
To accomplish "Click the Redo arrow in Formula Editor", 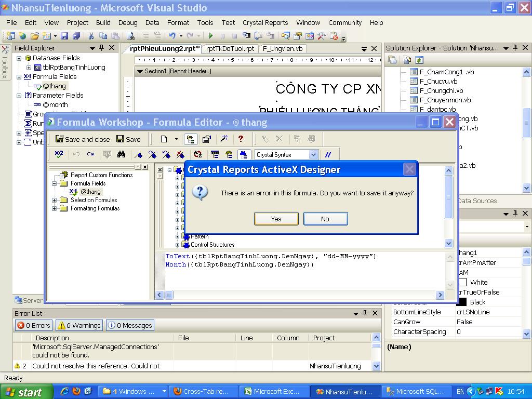I will pyautogui.click(x=90, y=155).
